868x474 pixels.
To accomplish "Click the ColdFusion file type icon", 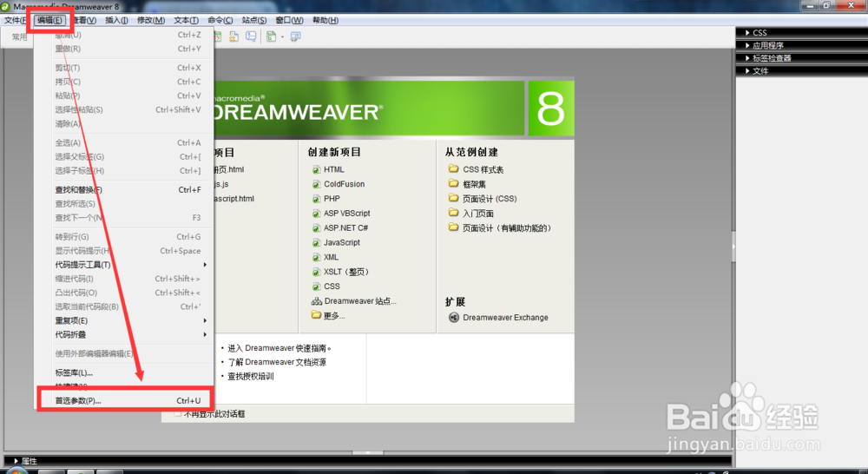I will tap(316, 184).
